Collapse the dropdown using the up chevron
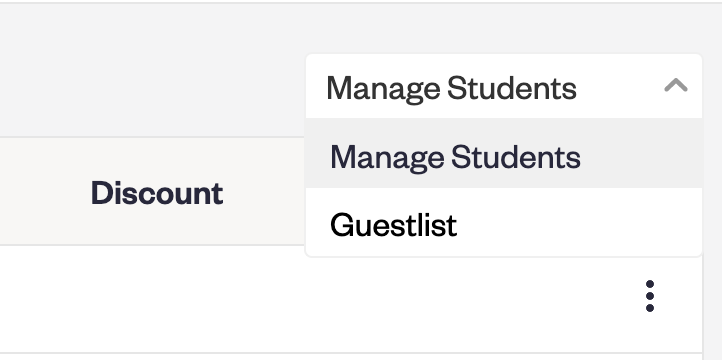The height and width of the screenshot is (360, 722). (675, 86)
